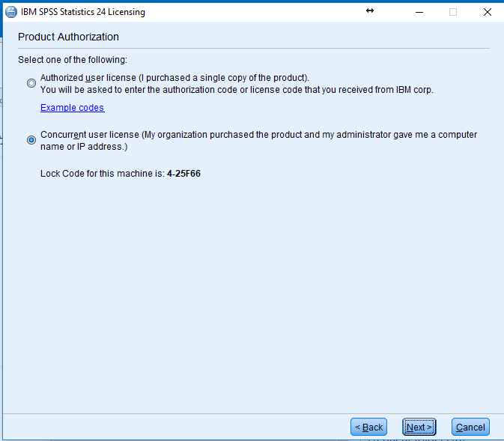
Task: Click the SPSS Statistics app icon in title bar
Action: click(11, 12)
